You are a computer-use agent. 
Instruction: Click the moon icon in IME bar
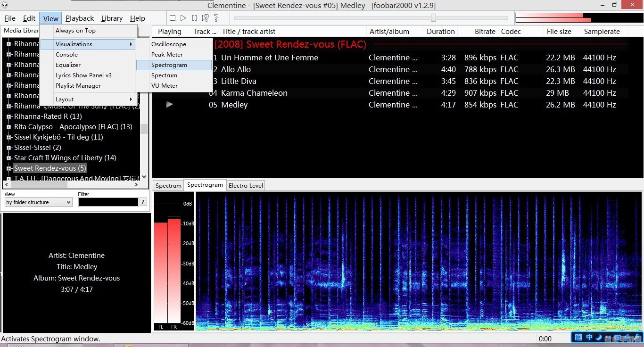point(598,337)
